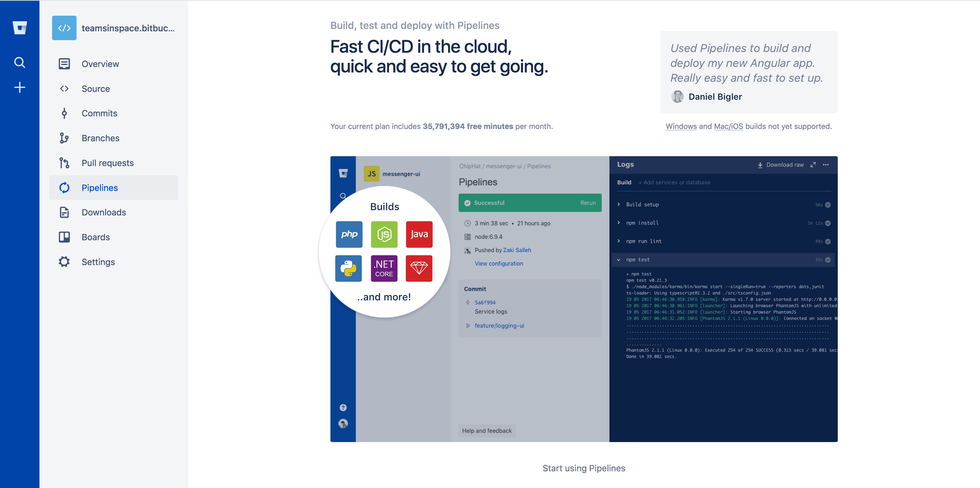Click the Bitbucket logo at top left
The width and height of the screenshot is (980, 488).
pyautogui.click(x=19, y=27)
